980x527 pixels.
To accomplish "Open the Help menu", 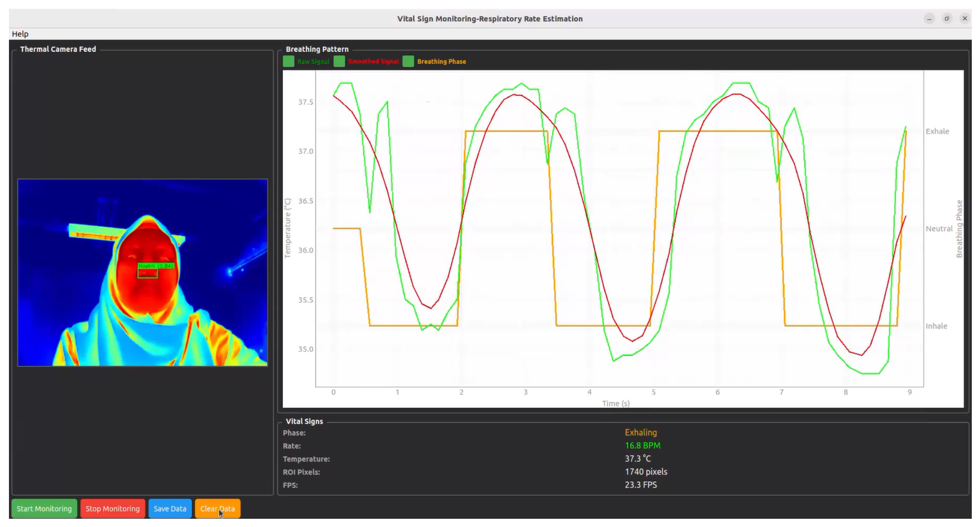I will click(20, 34).
